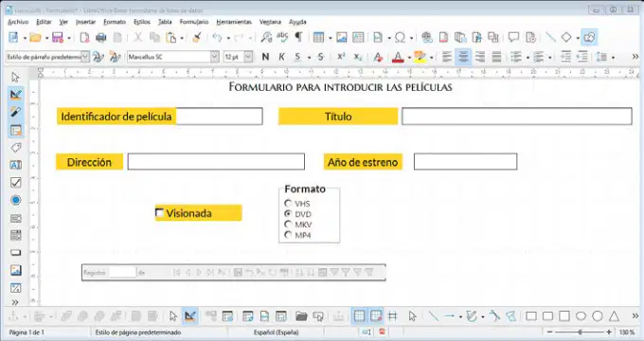Select the Image control tool in sidebar
The height and width of the screenshot is (341, 644).
tap(15, 270)
